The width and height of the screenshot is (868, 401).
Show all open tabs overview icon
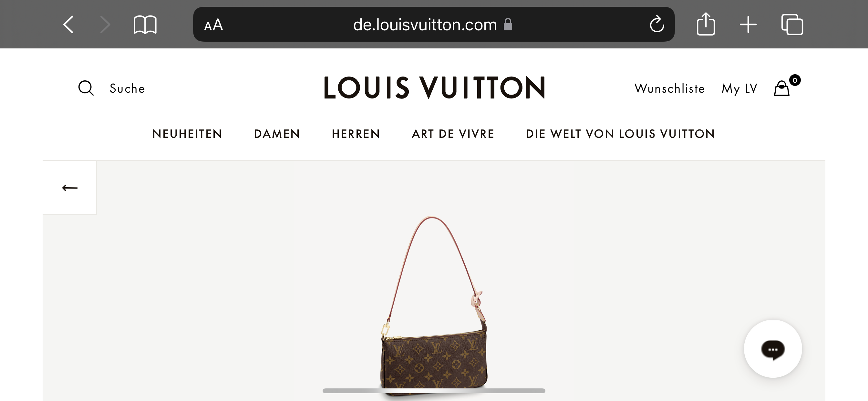[792, 24]
